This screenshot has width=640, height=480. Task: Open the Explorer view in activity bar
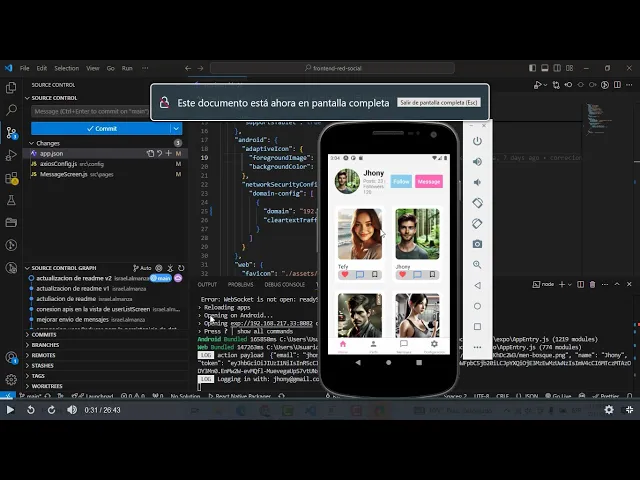11,87
